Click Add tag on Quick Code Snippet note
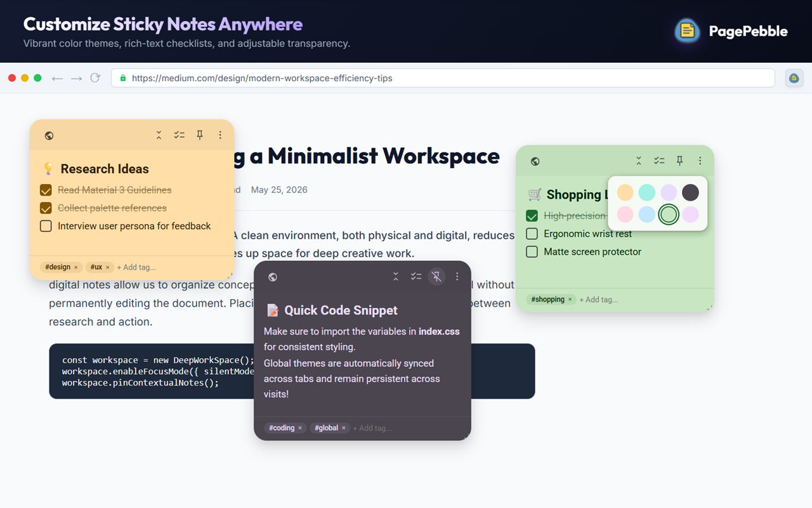Viewport: 812px width, 508px height. 372,428
